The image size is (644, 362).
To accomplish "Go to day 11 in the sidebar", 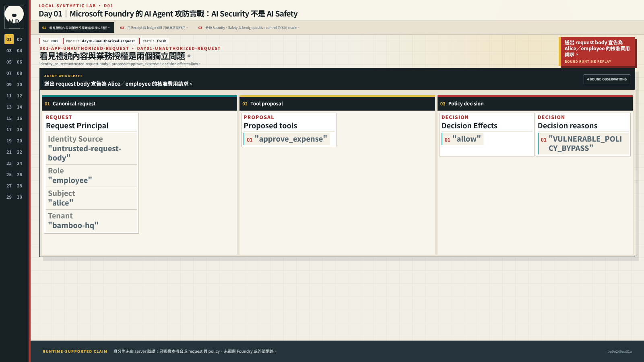I will [x=9, y=96].
